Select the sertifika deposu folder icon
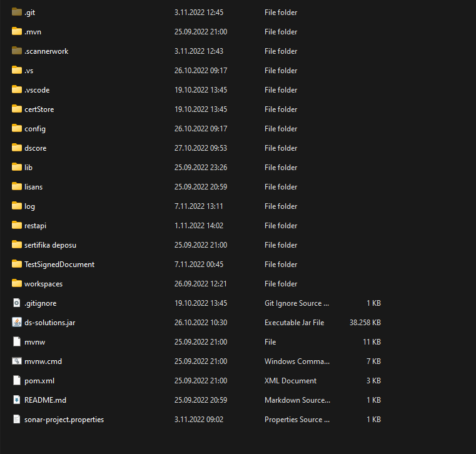 [x=17, y=245]
